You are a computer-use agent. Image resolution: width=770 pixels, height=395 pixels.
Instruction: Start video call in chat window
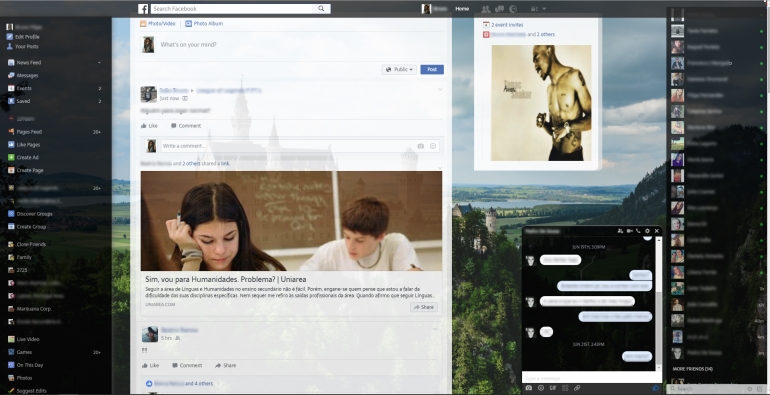click(629, 231)
